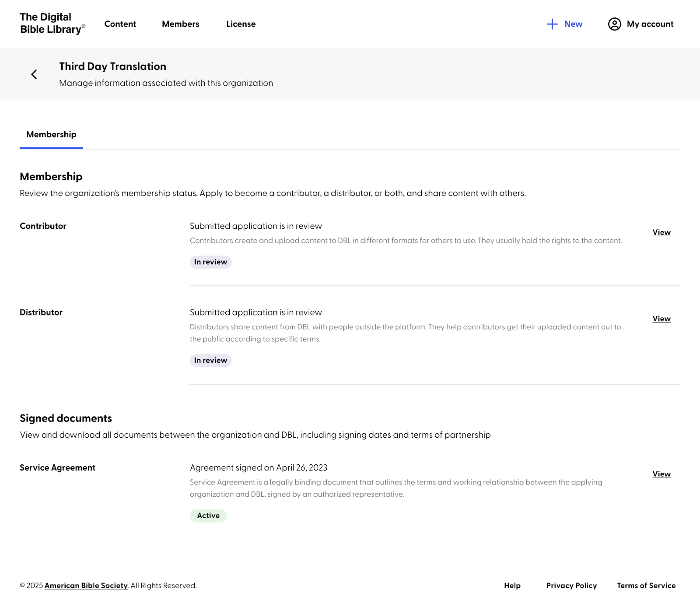This screenshot has width=700, height=610.
Task: Open the Help footer link
Action: click(512, 586)
